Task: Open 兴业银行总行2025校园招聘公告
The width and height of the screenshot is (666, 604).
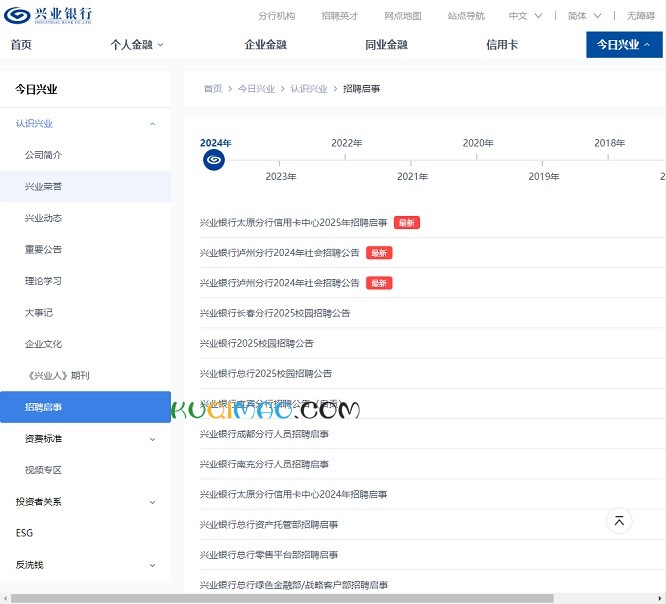Action: pos(266,373)
